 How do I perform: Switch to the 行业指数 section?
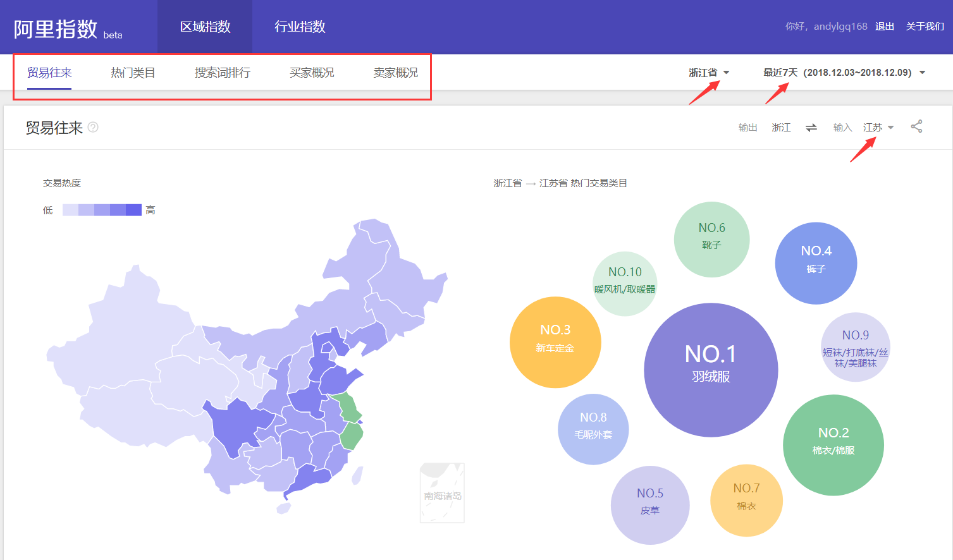[298, 26]
